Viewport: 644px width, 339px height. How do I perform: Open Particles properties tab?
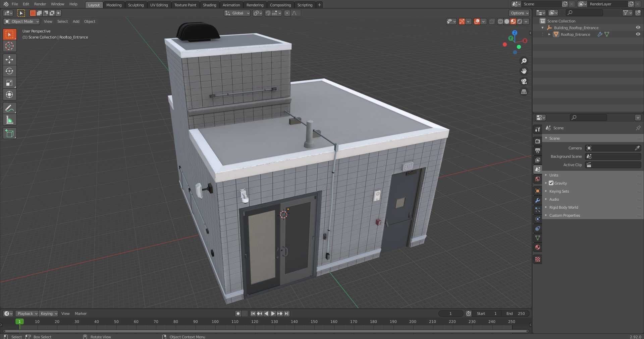(538, 210)
